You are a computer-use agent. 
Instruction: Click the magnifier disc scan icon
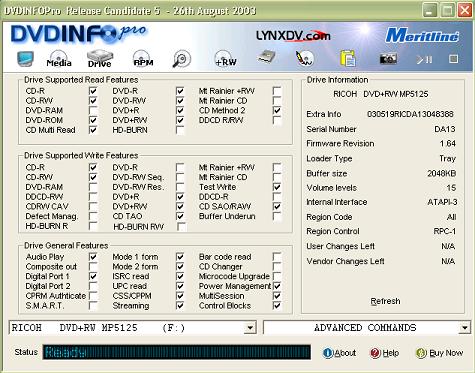coord(182,59)
